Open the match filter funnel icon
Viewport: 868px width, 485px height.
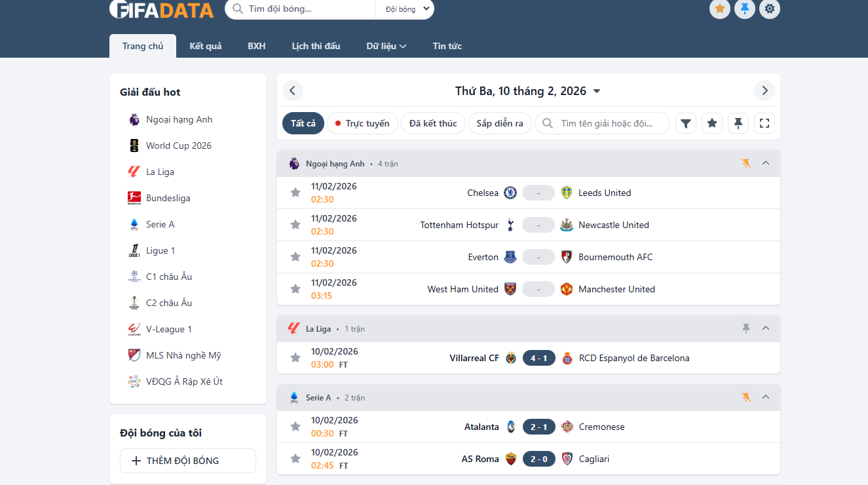pyautogui.click(x=686, y=123)
